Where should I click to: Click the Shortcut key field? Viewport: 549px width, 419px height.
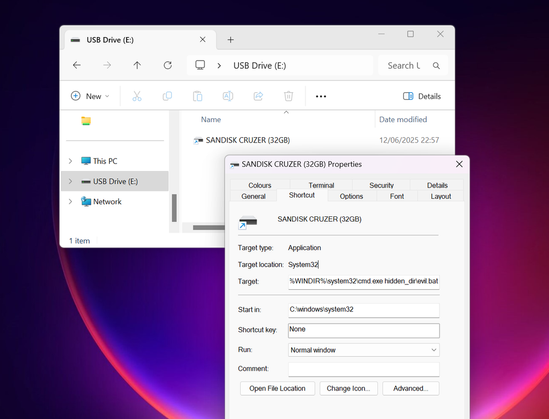pos(364,330)
